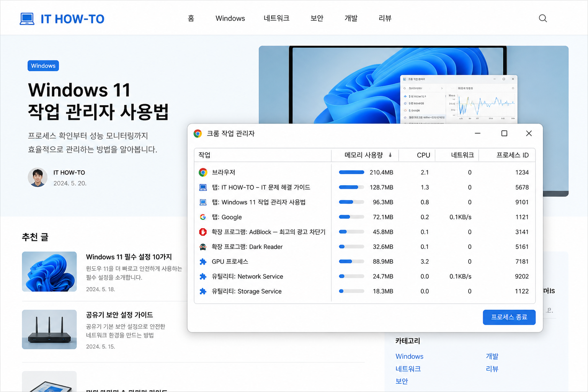588x392 pixels.
Task: Sort by the 작업 column header
Action: point(204,155)
